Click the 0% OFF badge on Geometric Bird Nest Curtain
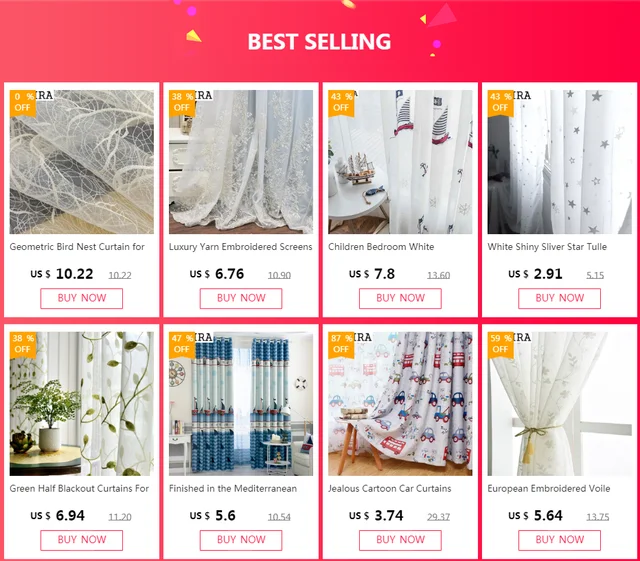Image resolution: width=640 pixels, height=561 pixels. coord(23,103)
